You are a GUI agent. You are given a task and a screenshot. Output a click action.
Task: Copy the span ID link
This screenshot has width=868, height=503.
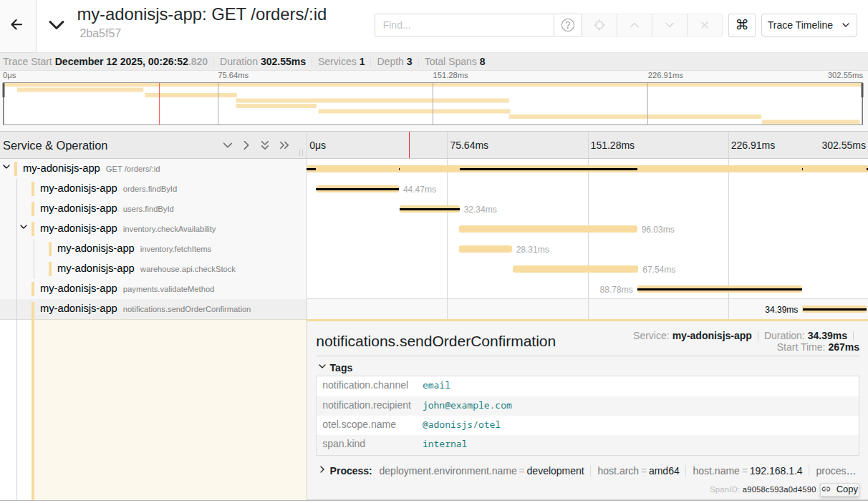tap(839, 489)
